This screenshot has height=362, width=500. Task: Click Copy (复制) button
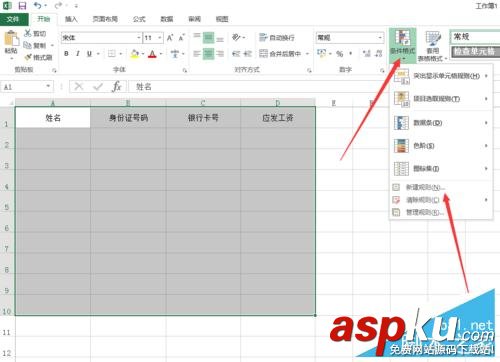click(x=35, y=45)
